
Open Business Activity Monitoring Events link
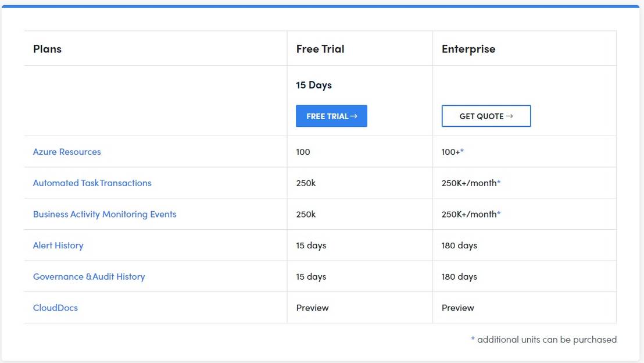coord(105,214)
